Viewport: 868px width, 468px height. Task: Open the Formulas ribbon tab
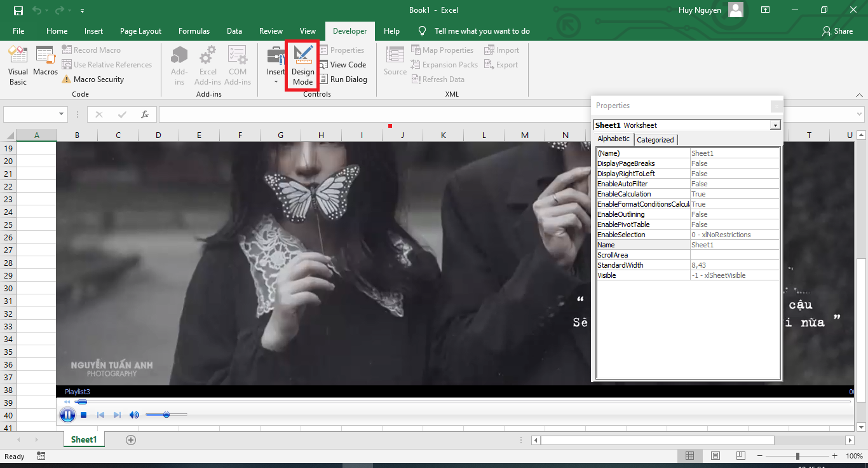tap(194, 31)
